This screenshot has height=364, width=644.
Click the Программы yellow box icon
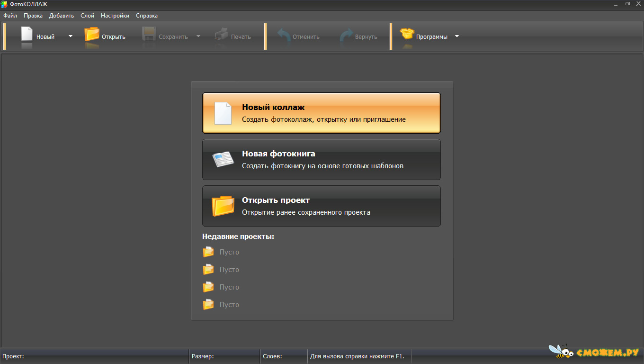click(407, 34)
